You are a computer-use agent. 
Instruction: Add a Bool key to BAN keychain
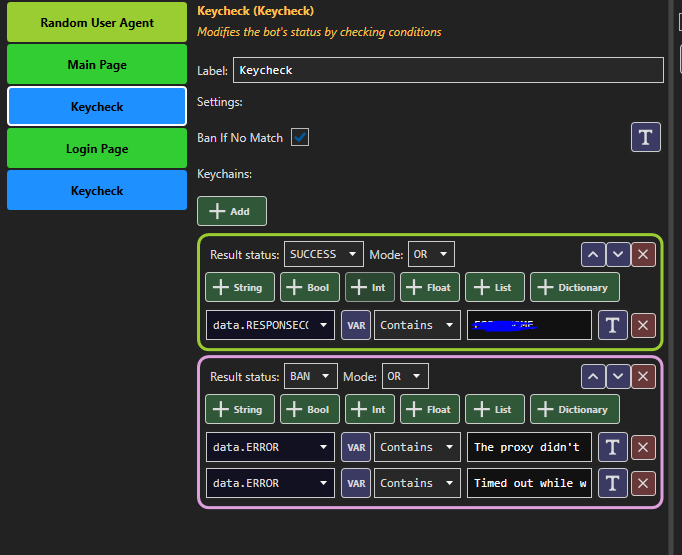[x=310, y=409]
